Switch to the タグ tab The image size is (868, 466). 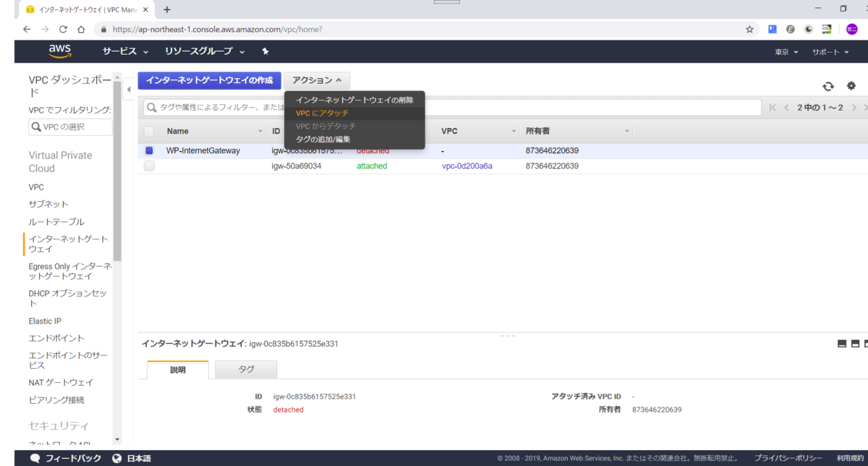click(x=245, y=368)
